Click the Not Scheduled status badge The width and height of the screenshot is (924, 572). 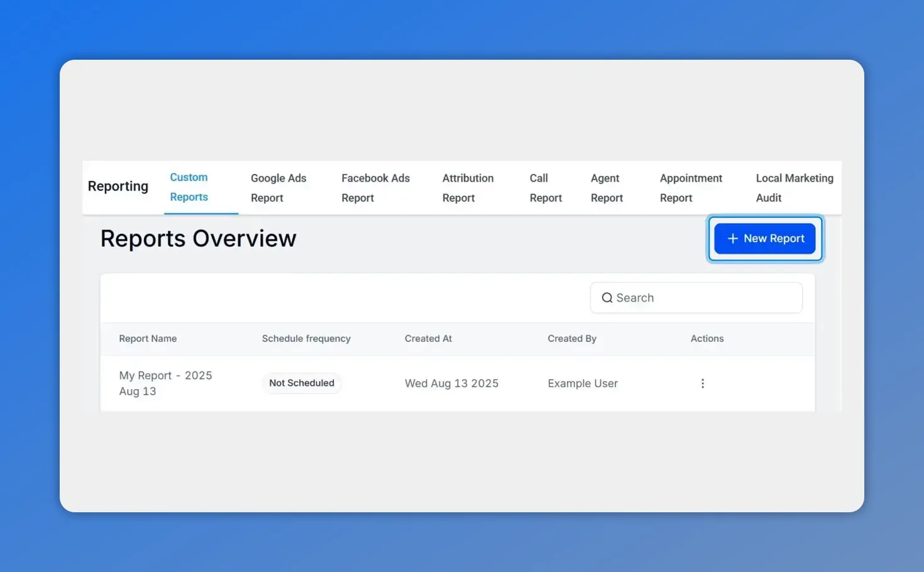click(x=302, y=383)
